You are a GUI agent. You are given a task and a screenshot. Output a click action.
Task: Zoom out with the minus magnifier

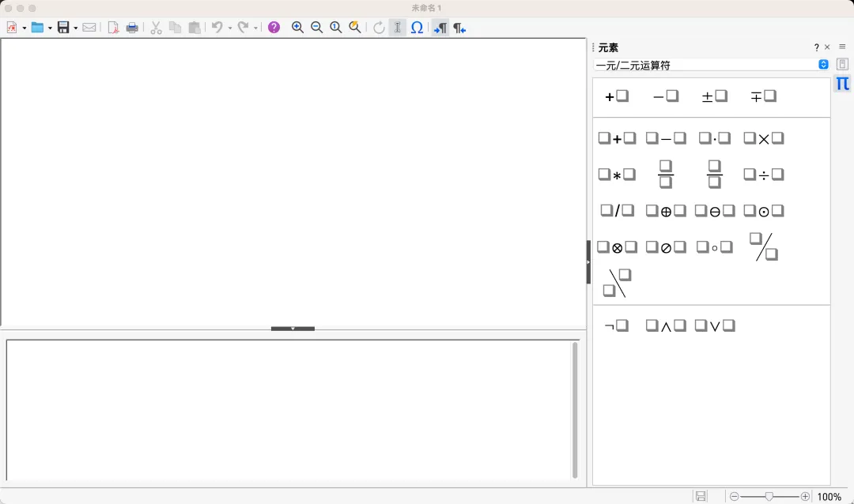(x=316, y=27)
